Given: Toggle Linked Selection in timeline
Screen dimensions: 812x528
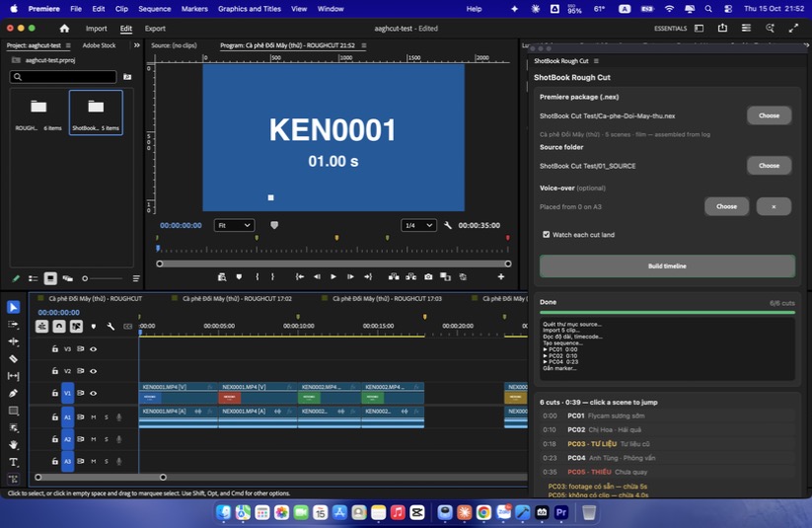Looking at the screenshot, I should tap(76, 327).
